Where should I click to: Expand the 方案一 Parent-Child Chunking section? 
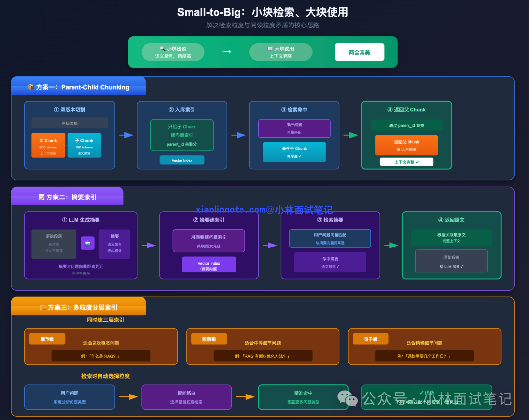(x=78, y=86)
